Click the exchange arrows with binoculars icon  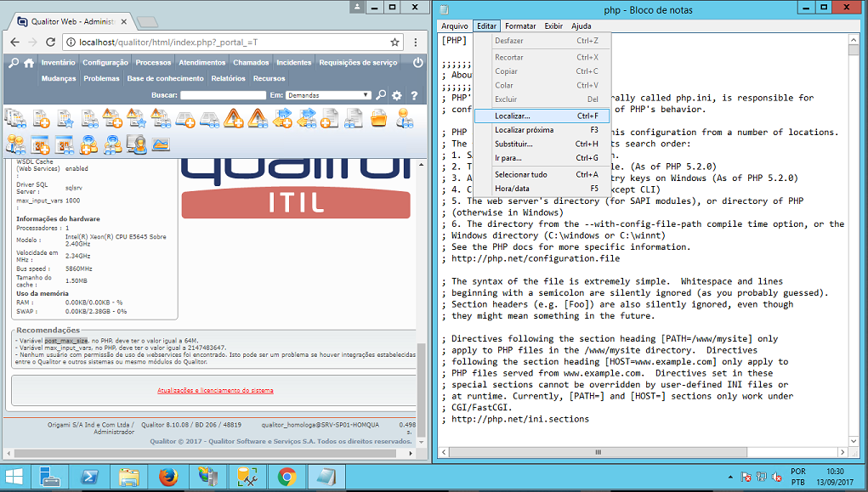(306, 118)
